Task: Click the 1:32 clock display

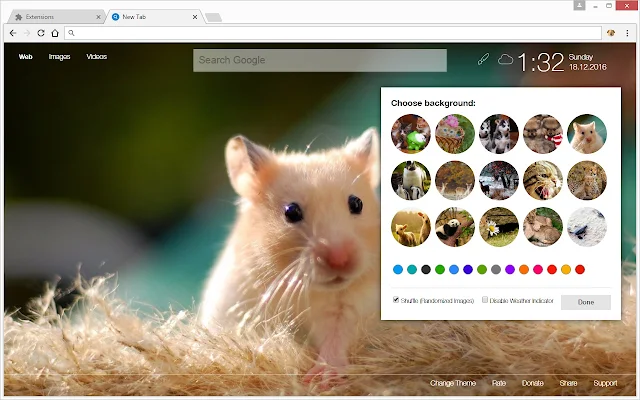Action: (x=541, y=62)
